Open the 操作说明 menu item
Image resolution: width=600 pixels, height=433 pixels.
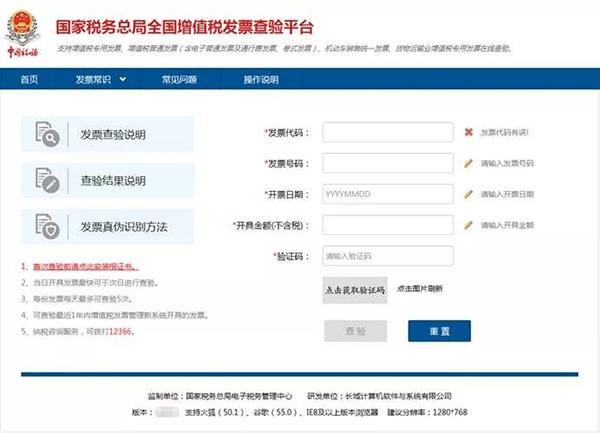tap(261, 79)
